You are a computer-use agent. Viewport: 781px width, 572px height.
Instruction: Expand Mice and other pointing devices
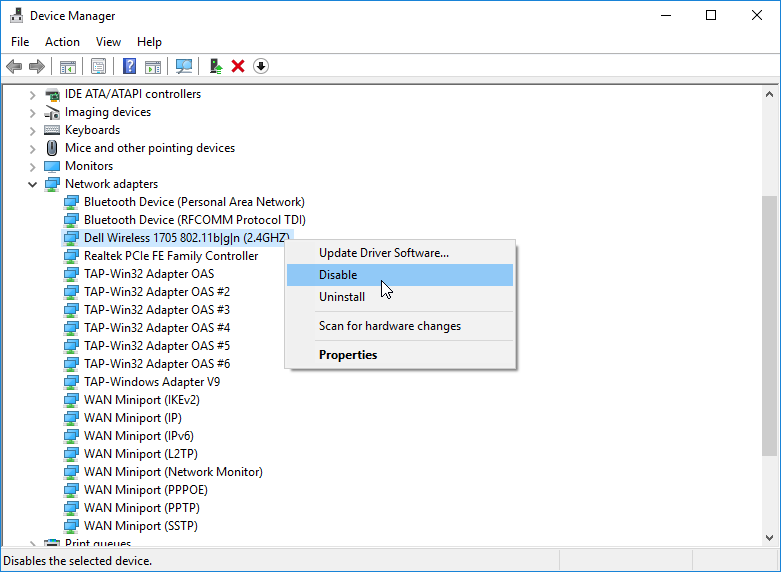32,149
